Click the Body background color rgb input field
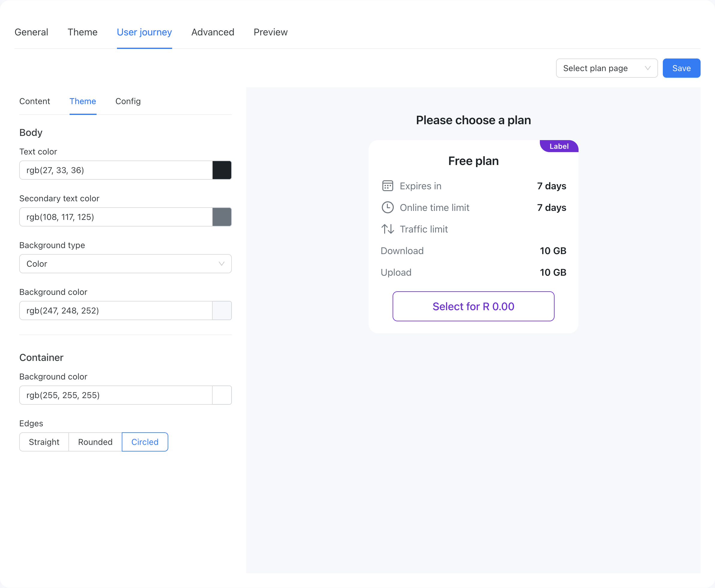The width and height of the screenshot is (715, 588). click(x=116, y=310)
